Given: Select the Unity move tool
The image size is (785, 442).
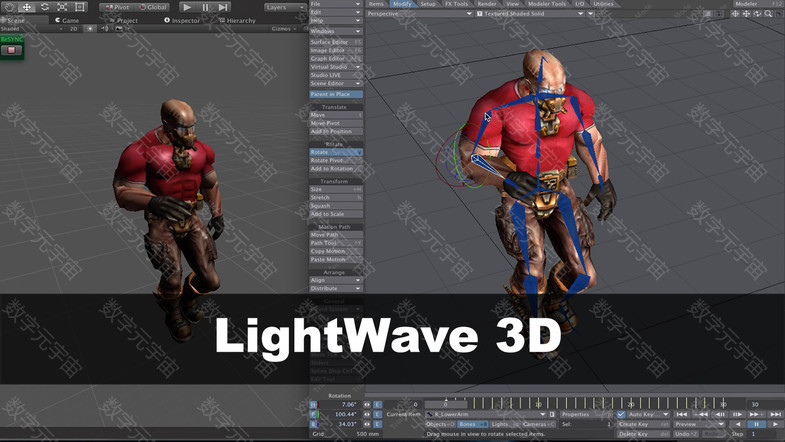Looking at the screenshot, I should point(27,7).
